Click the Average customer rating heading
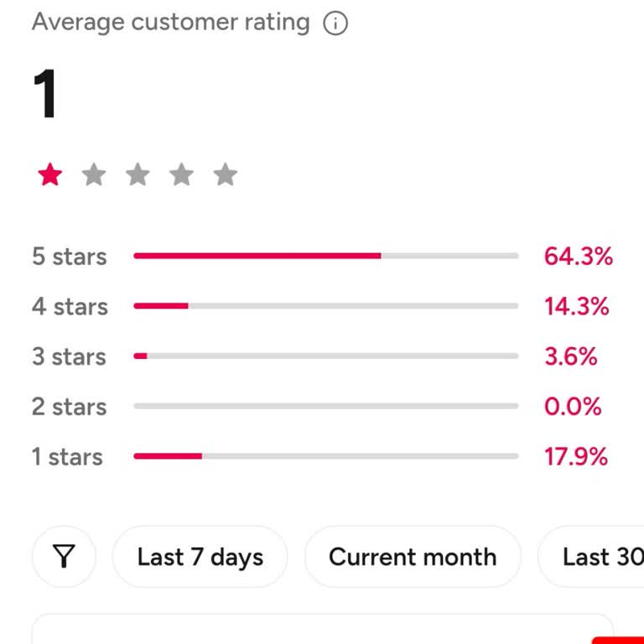Image resolution: width=644 pixels, height=644 pixels. tap(170, 23)
